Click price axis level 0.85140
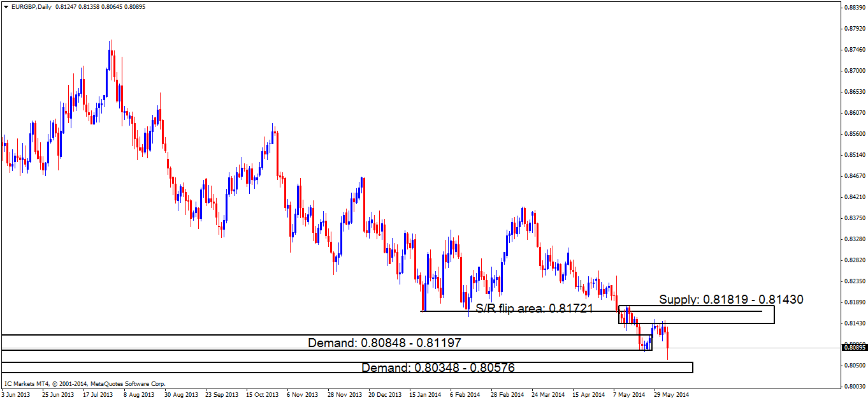This screenshot has height=400, width=868. [854, 154]
